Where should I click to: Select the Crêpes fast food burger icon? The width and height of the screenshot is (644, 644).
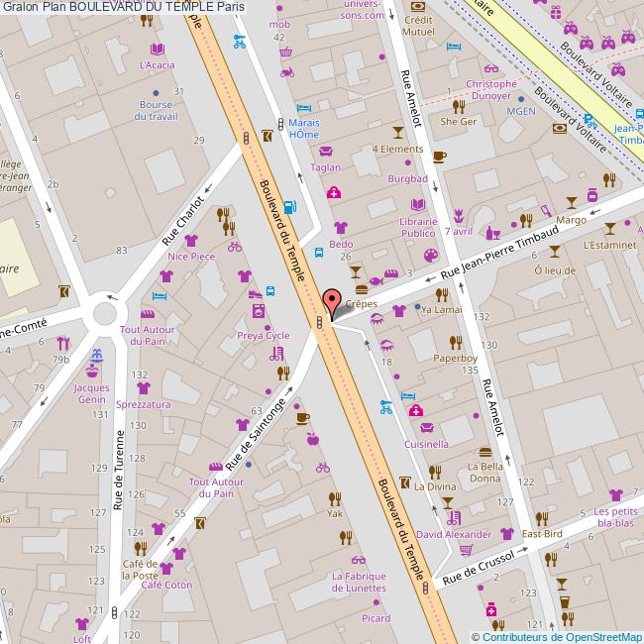(362, 289)
